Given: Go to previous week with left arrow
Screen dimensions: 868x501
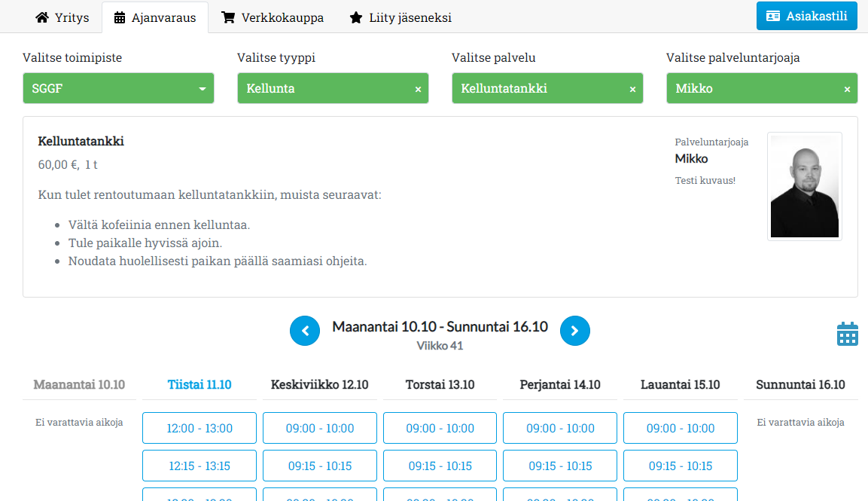Looking at the screenshot, I should click(x=305, y=331).
